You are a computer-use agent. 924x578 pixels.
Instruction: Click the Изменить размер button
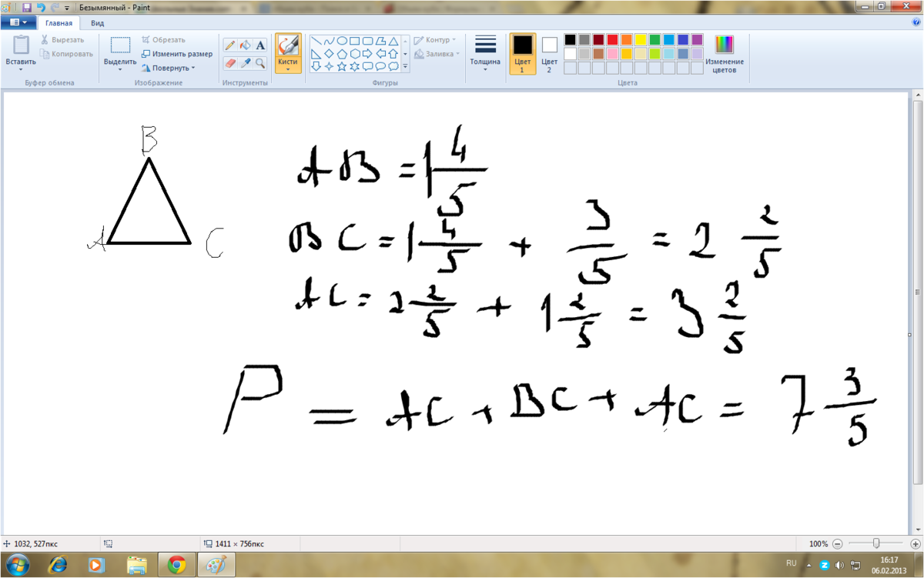(177, 54)
